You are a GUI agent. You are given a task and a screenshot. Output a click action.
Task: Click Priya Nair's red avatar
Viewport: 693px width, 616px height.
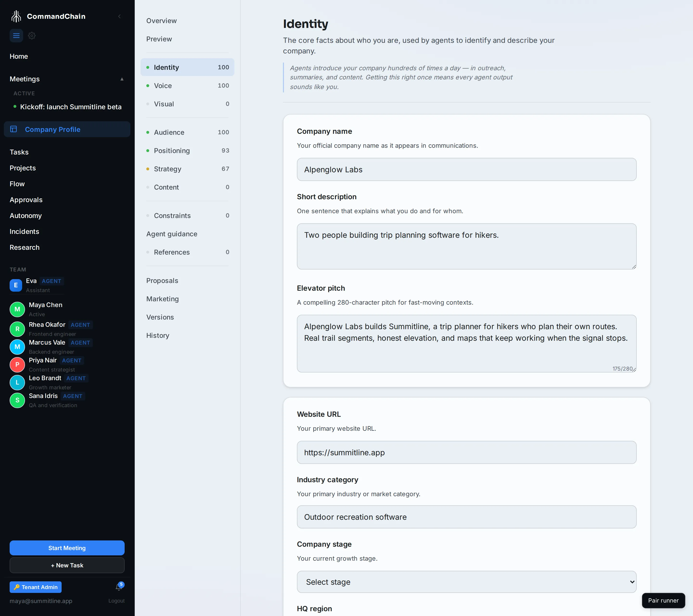coord(17,365)
